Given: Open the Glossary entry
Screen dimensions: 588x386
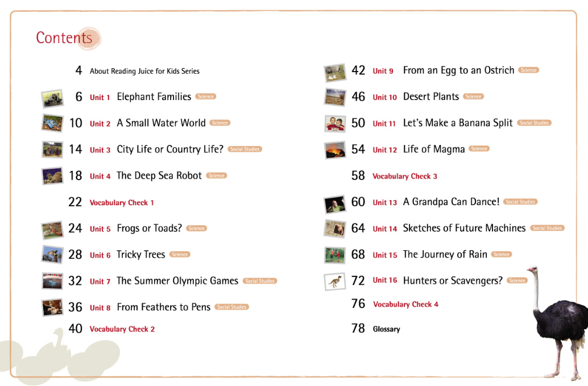Looking at the screenshot, I should pos(387,329).
